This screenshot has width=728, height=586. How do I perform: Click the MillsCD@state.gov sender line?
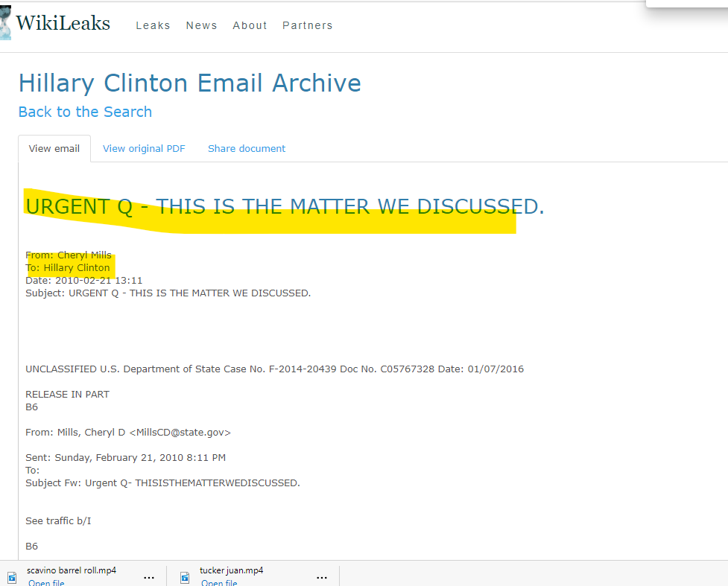tap(128, 433)
